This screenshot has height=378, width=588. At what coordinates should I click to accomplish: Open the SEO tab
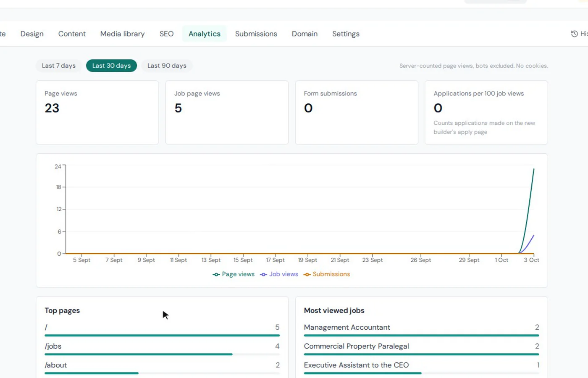[166, 34]
